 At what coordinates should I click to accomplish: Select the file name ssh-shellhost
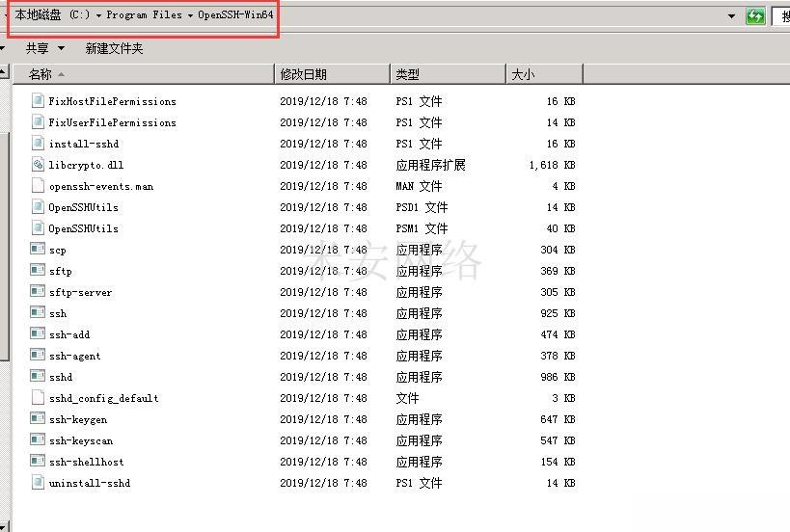coord(86,462)
